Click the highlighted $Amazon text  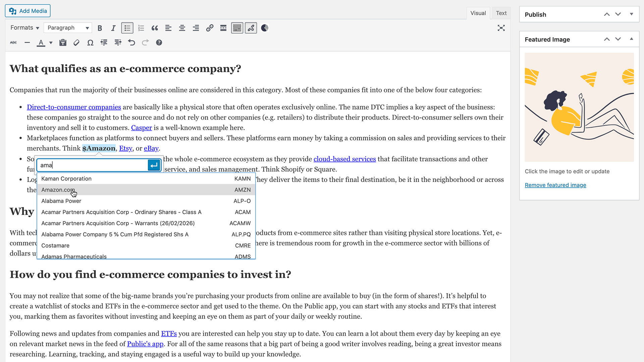[x=99, y=148]
